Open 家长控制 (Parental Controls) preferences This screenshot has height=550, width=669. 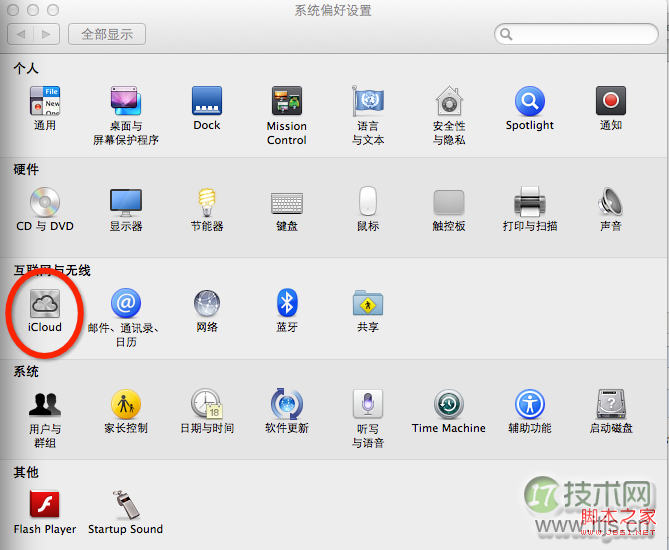coord(126,404)
